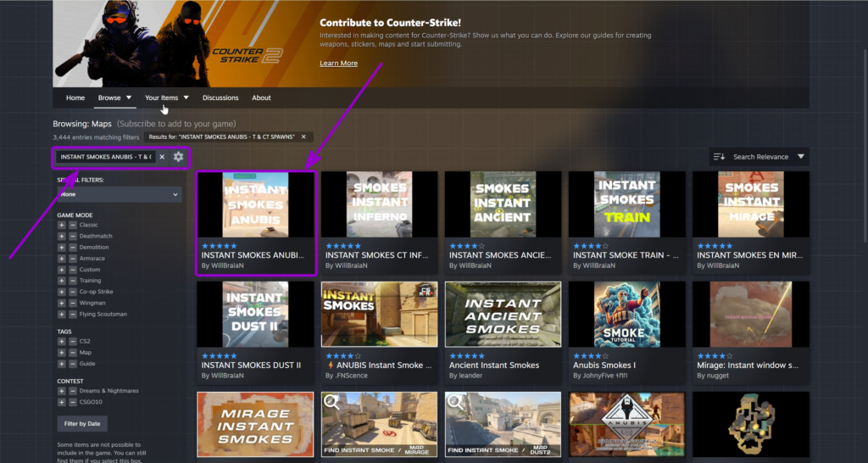Screen dimensions: 868x463
Task: Toggle the minus filter for the CS2 tag
Action: pyautogui.click(x=73, y=341)
